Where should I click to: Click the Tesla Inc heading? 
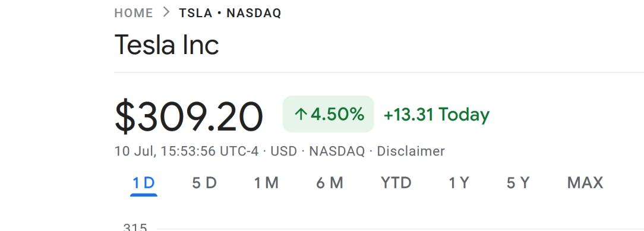[x=167, y=45]
